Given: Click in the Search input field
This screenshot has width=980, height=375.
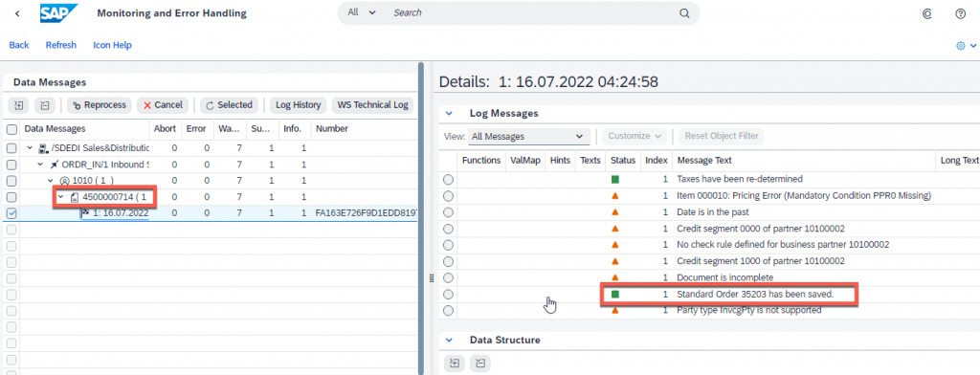Looking at the screenshot, I should (531, 12).
